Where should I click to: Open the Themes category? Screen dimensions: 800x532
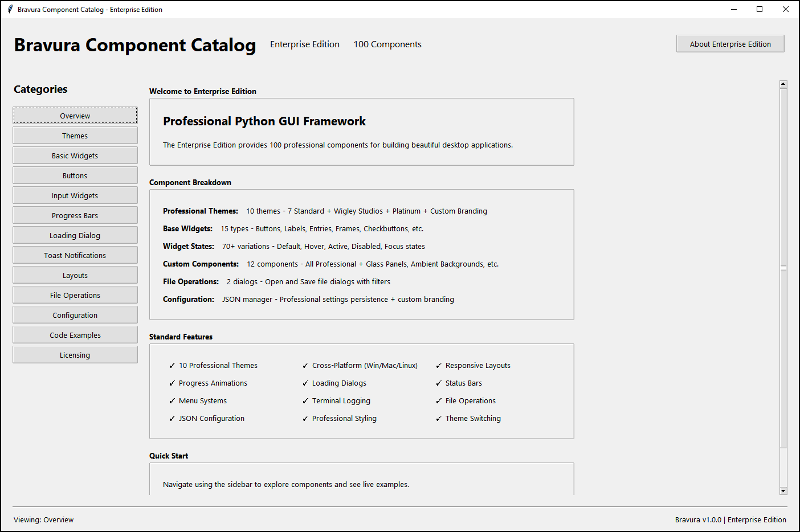(75, 135)
